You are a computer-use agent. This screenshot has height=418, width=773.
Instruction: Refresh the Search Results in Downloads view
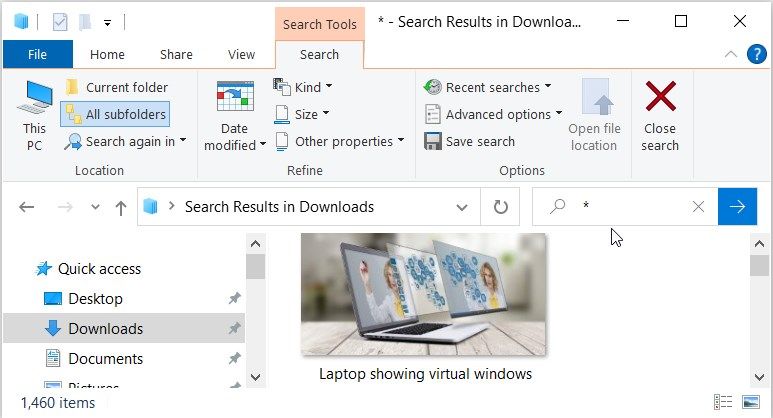coord(500,207)
